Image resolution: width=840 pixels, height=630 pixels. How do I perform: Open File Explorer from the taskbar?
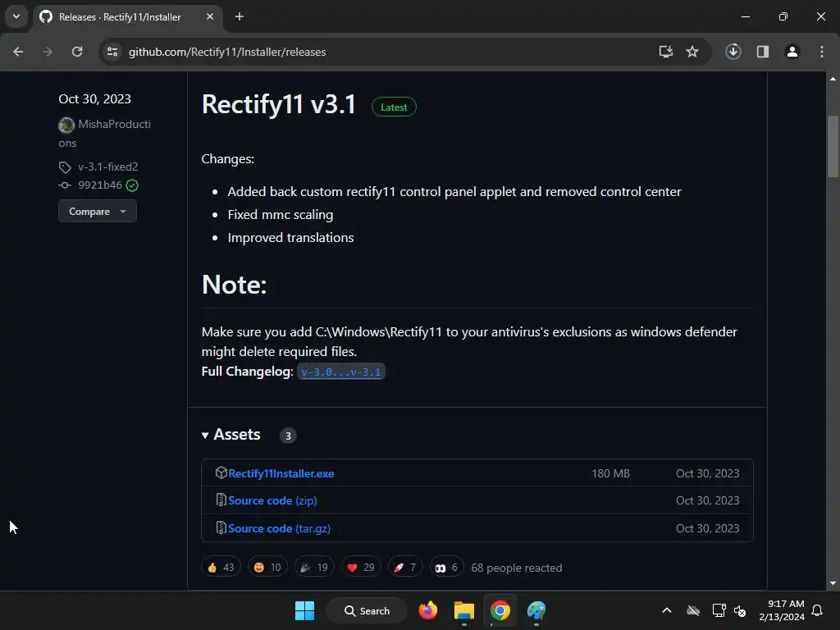pyautogui.click(x=464, y=610)
